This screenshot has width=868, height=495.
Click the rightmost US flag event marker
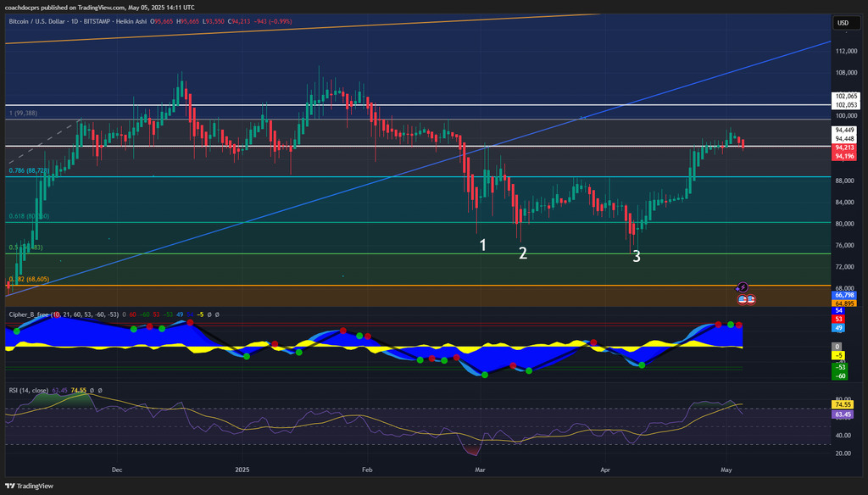(751, 299)
